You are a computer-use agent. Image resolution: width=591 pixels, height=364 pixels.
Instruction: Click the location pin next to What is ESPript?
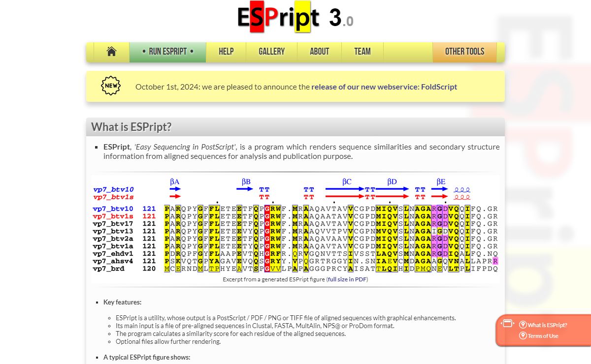[x=523, y=325]
